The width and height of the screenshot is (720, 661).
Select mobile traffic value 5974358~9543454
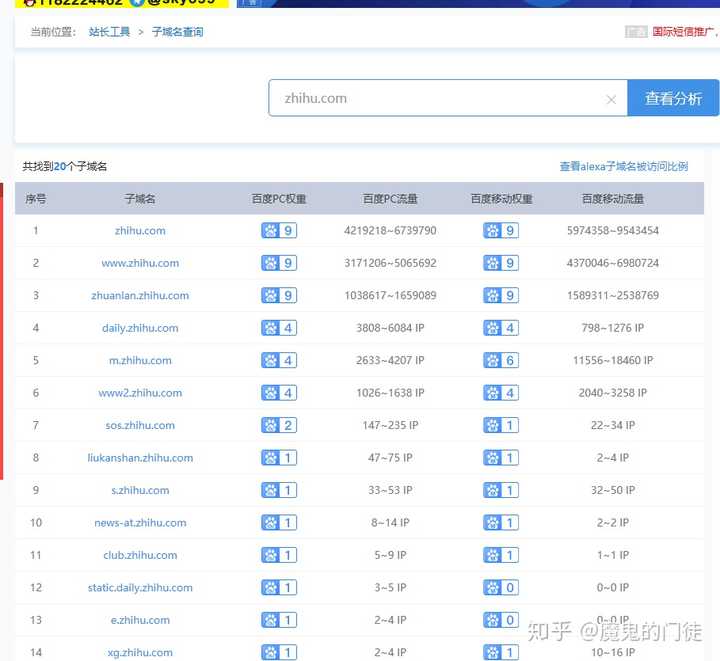[x=613, y=230]
